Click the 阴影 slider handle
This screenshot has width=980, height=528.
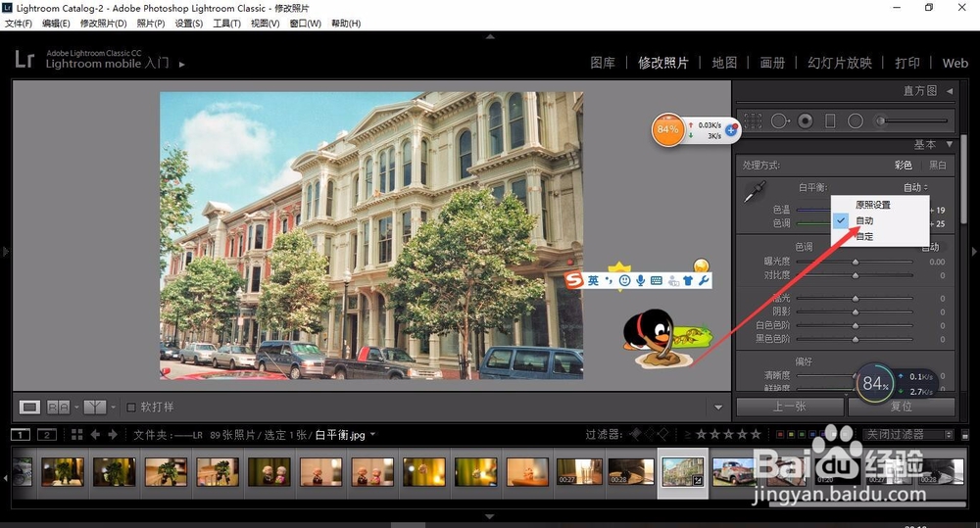[855, 312]
